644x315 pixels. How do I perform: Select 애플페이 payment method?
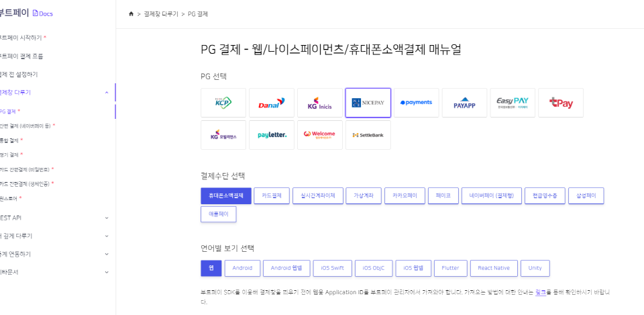click(219, 214)
